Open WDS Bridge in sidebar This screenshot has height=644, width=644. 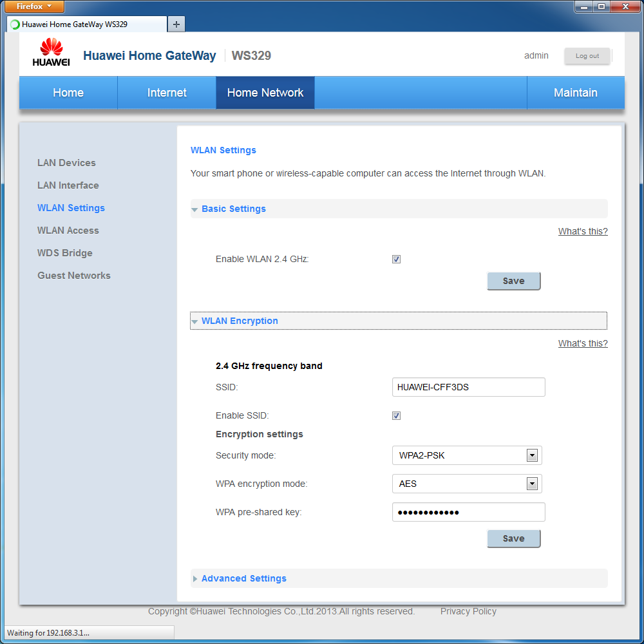click(x=65, y=253)
